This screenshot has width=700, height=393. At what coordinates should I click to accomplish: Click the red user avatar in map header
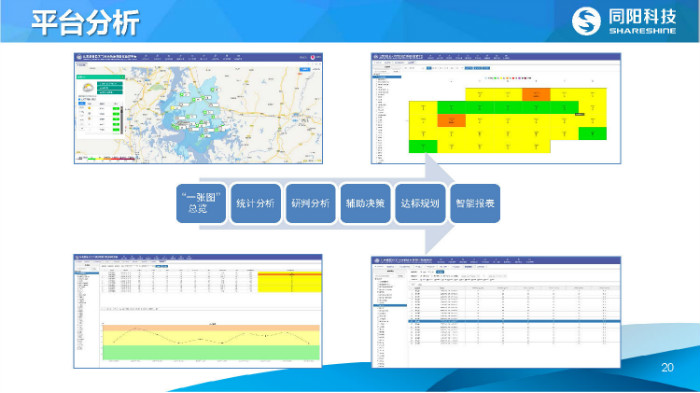tap(312, 57)
